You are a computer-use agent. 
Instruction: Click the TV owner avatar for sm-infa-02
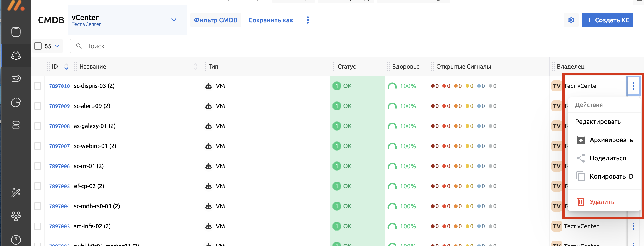coord(557,226)
